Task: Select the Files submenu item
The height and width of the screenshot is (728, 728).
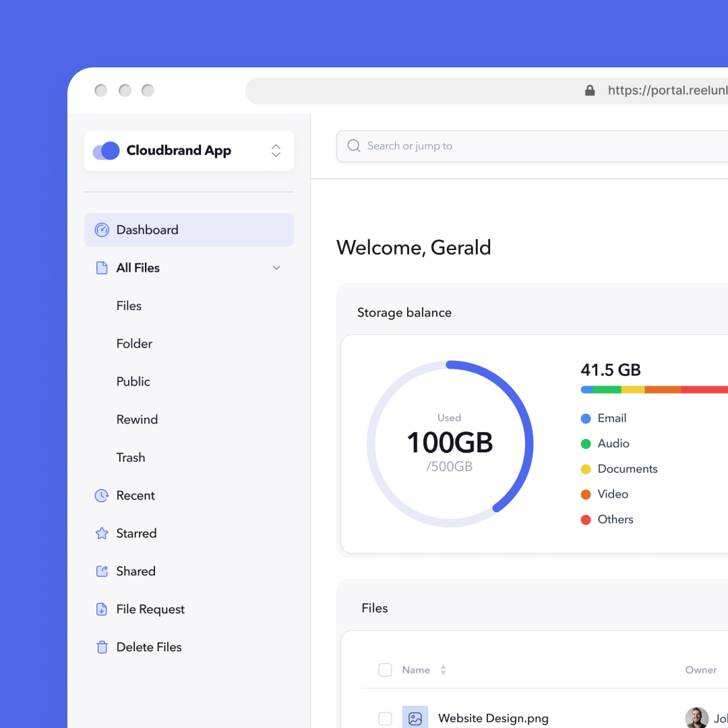Action: (x=129, y=306)
